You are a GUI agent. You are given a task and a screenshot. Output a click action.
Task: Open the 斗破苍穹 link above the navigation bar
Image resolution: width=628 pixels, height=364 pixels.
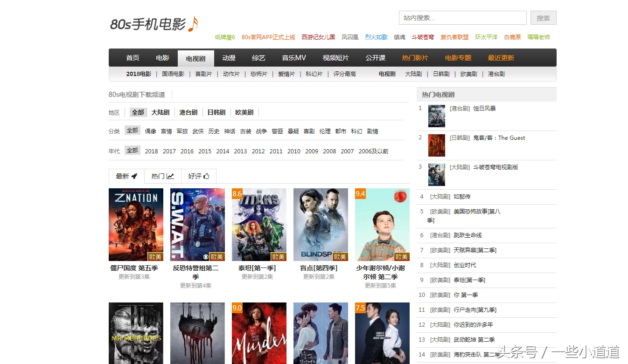click(422, 37)
